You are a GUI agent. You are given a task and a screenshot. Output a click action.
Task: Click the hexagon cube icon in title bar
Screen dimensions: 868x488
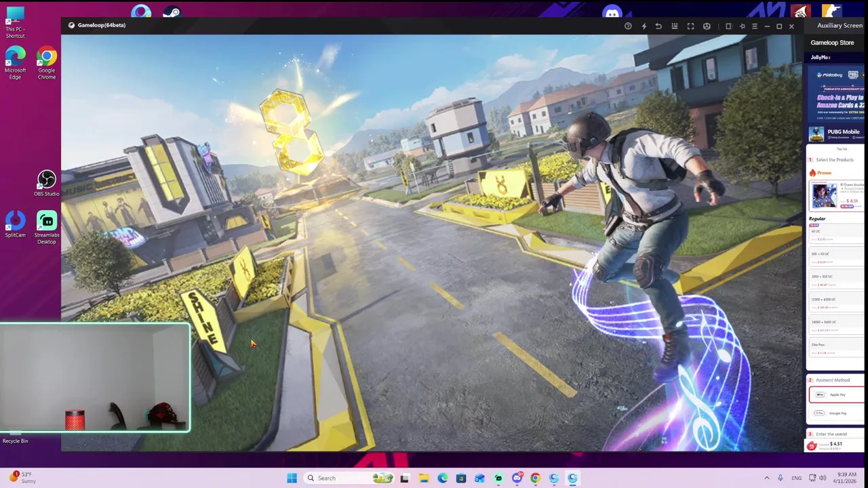[x=707, y=26]
